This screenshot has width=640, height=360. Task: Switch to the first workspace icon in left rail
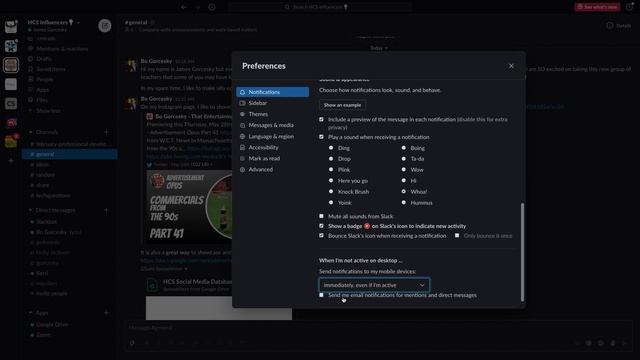11,27
